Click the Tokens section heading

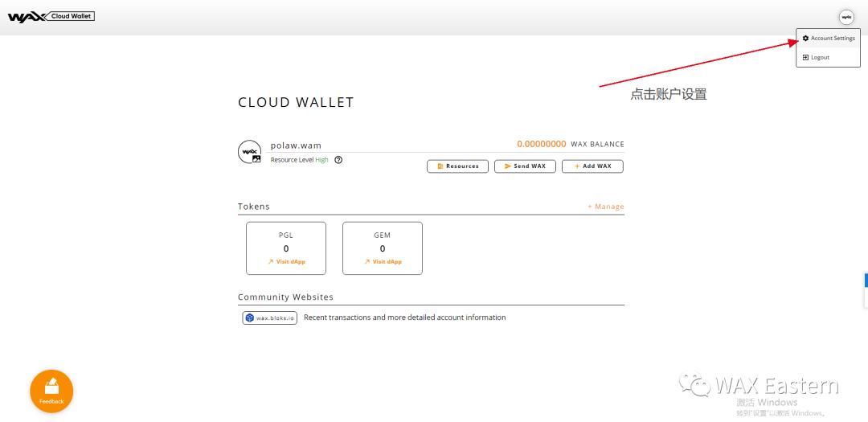tap(253, 206)
